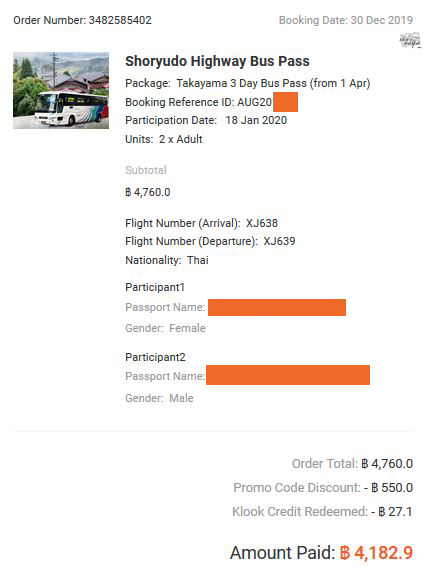Viewport: 429px width, 567px height.
Task: Click Promo Code Discount ฿ 550.0 line
Action: pyautogui.click(x=323, y=487)
